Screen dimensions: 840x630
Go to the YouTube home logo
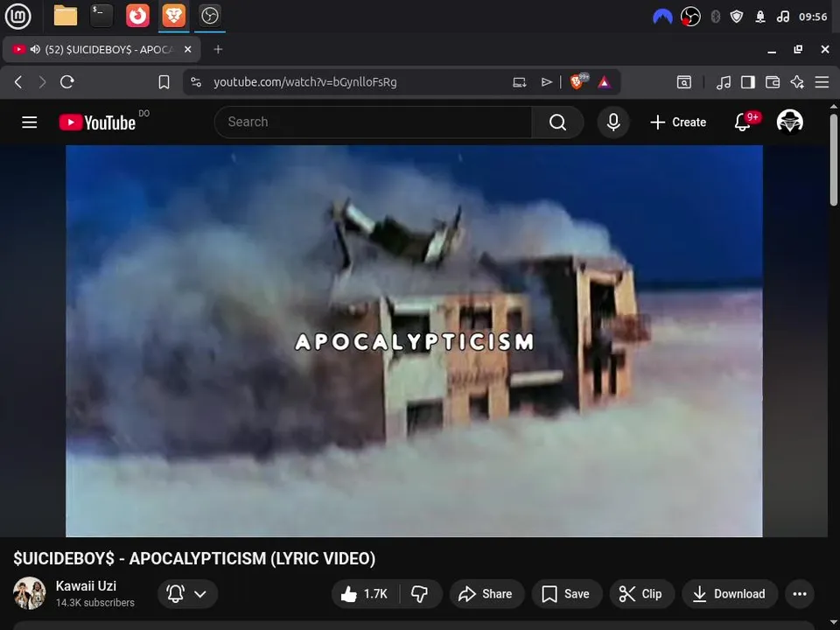point(97,122)
